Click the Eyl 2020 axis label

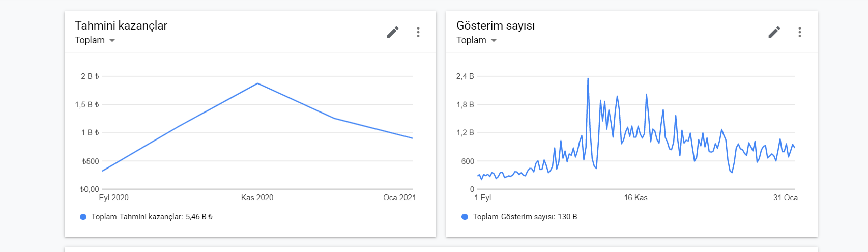pyautogui.click(x=113, y=198)
